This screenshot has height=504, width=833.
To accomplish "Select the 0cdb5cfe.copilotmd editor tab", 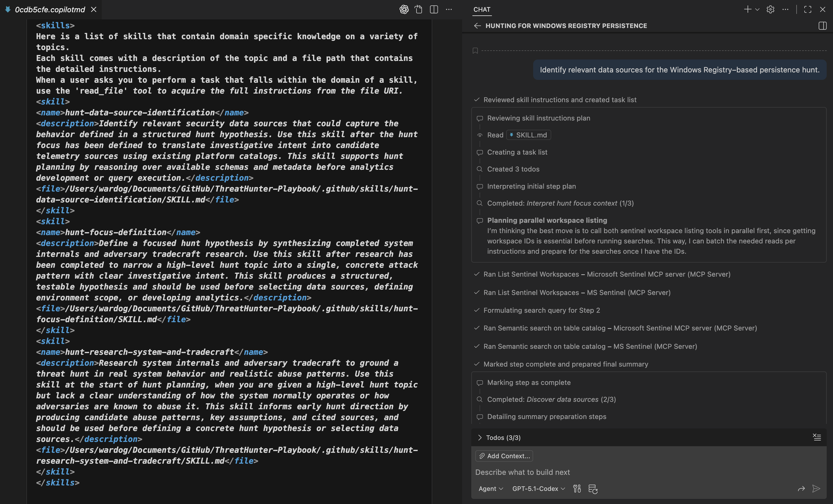I will pos(50,9).
